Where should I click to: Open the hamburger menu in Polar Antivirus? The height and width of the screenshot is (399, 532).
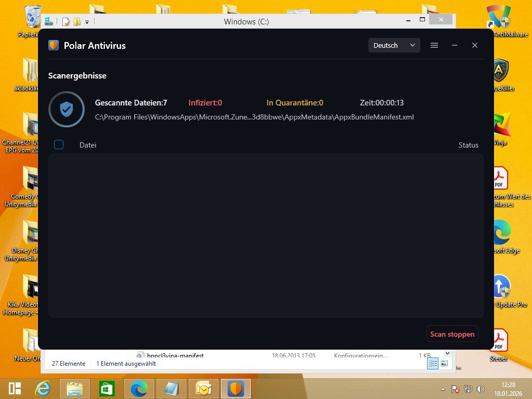[x=434, y=45]
